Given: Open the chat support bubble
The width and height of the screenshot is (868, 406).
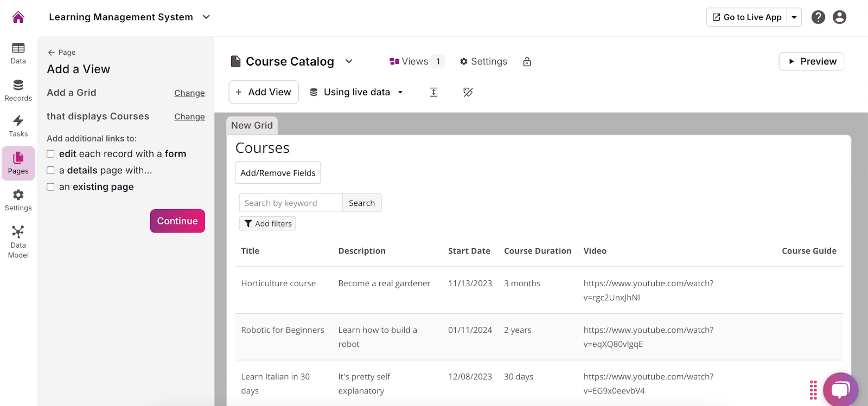Looking at the screenshot, I should pyautogui.click(x=840, y=389).
